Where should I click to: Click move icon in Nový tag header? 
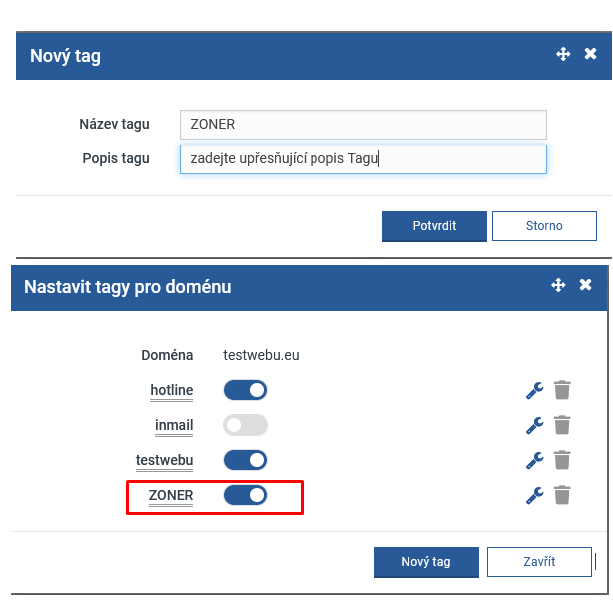tap(563, 55)
